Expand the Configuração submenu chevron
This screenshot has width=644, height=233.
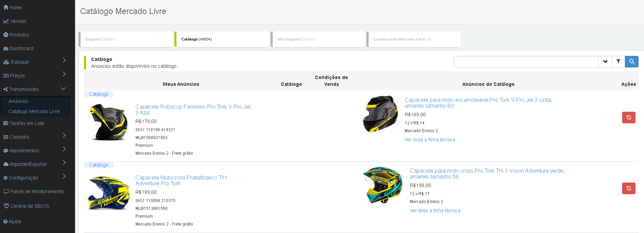click(x=64, y=176)
